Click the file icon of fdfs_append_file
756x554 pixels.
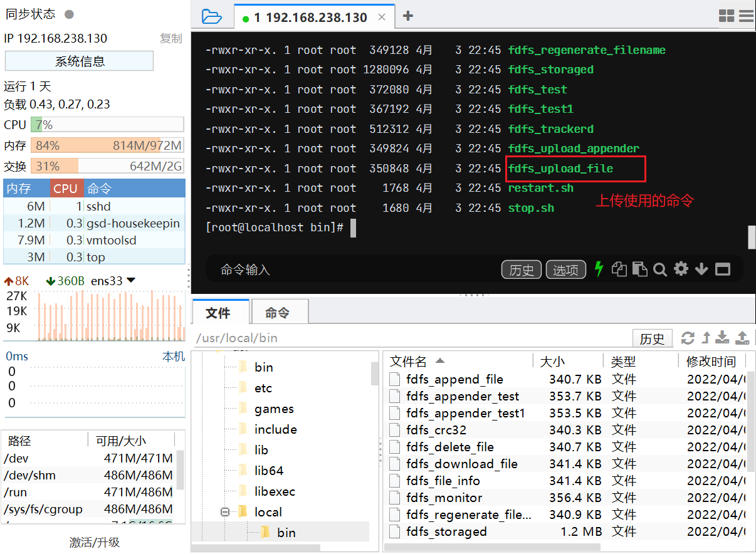[394, 379]
